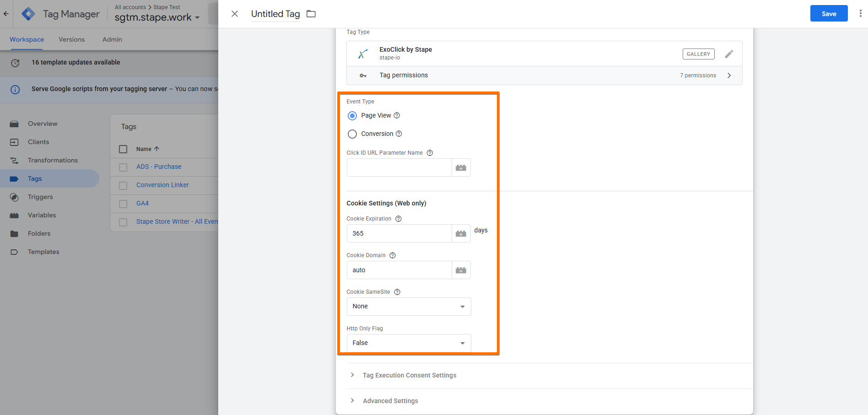Insert variable into Click ID URL Parameter field
The image size is (868, 415).
click(461, 168)
